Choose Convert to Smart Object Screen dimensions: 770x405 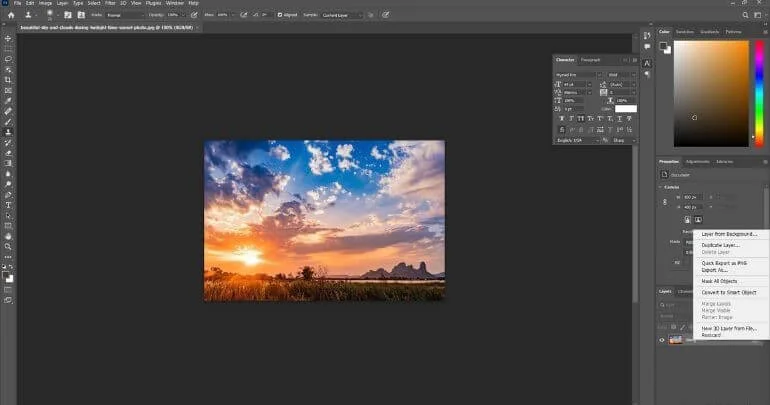tap(729, 292)
